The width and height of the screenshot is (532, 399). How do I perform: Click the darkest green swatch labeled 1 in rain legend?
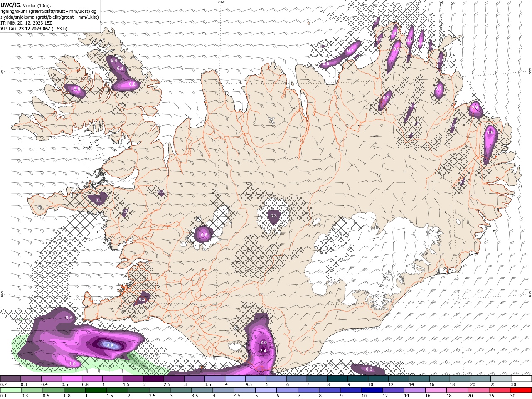click(x=95, y=390)
